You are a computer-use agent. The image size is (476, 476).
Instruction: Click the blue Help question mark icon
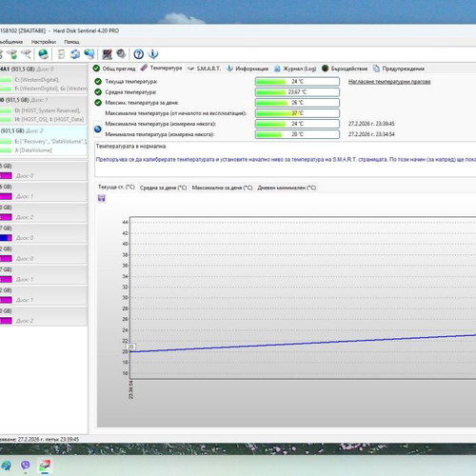click(138, 54)
